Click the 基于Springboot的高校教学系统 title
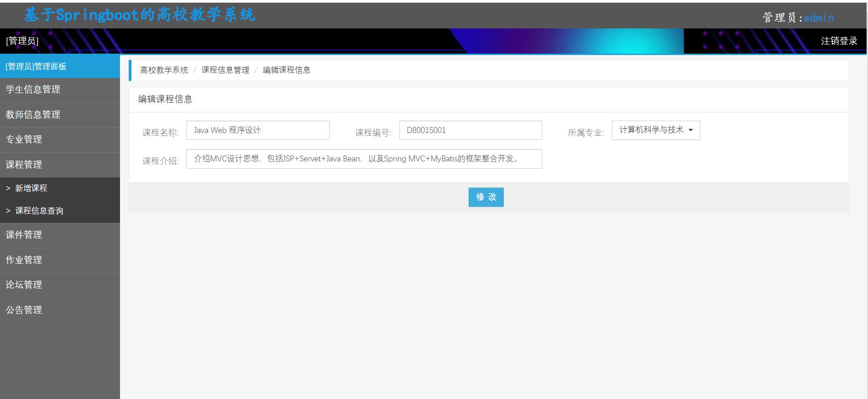 140,15
